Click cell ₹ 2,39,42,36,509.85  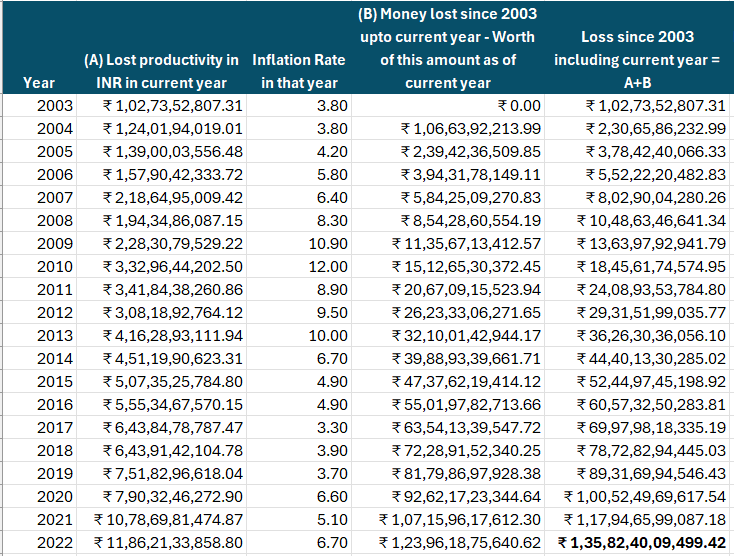448,152
